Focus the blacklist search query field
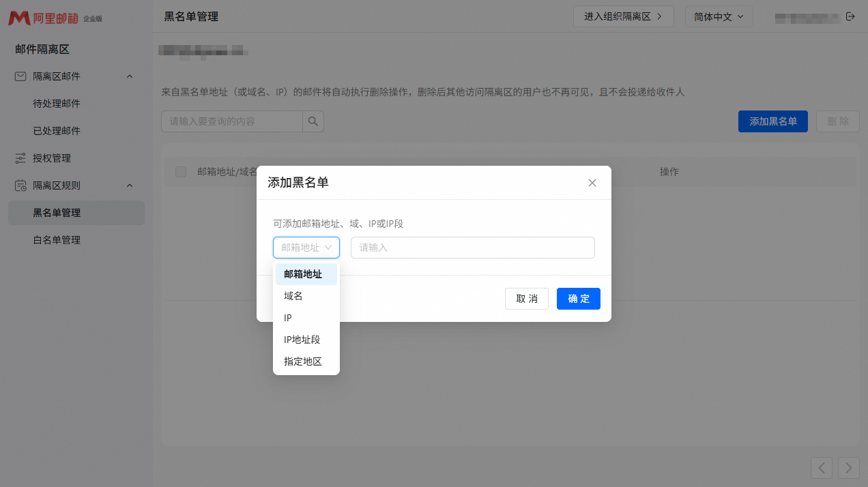868x487 pixels. tap(232, 121)
